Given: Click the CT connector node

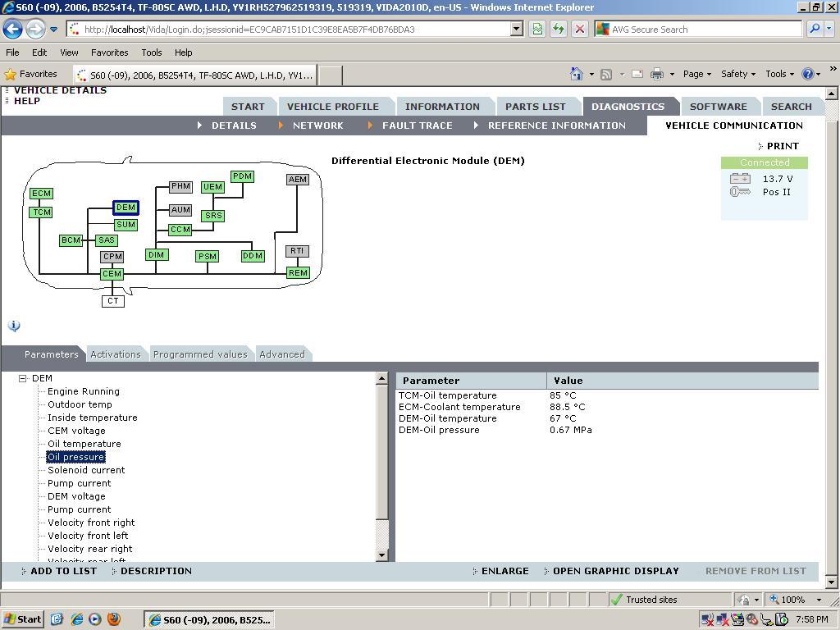Looking at the screenshot, I should 113,301.
